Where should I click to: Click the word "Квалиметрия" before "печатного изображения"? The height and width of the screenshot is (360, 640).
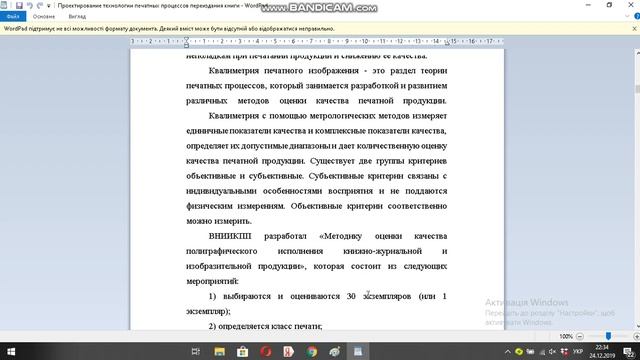coord(233,71)
